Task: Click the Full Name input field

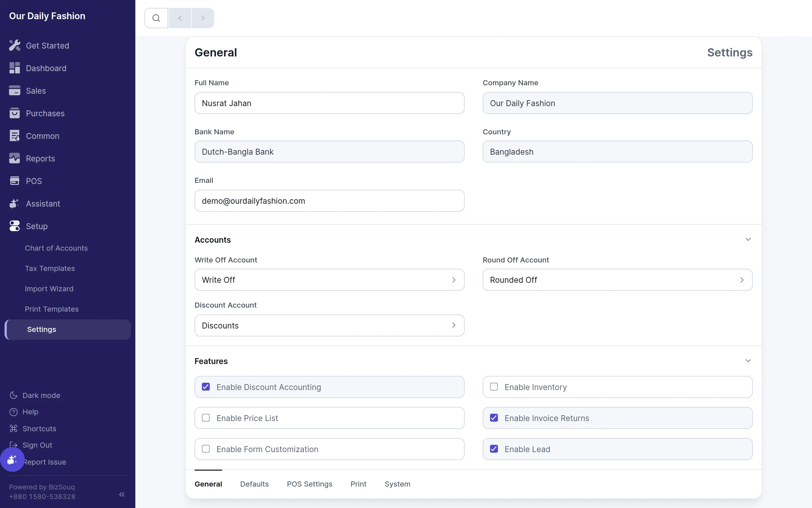Action: click(x=329, y=103)
